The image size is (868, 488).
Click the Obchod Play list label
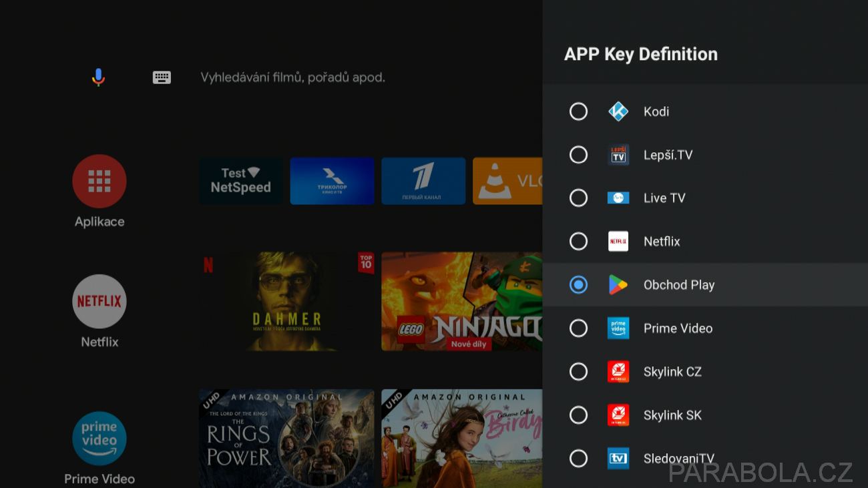679,285
